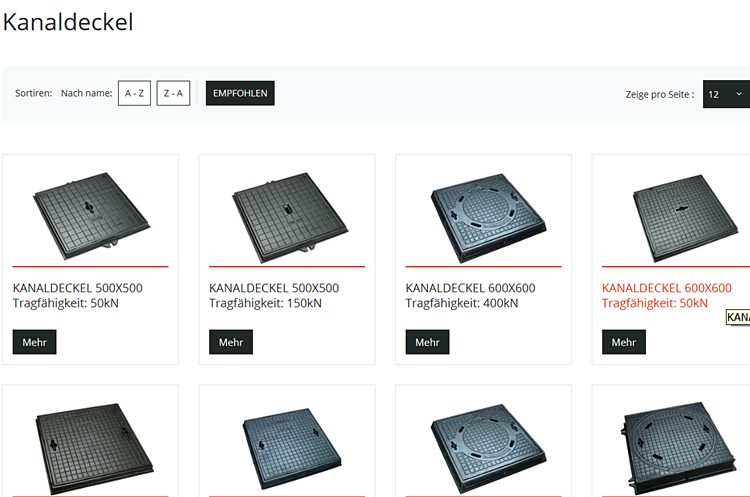
Task: Sort products by name A - Z
Action: click(x=134, y=93)
